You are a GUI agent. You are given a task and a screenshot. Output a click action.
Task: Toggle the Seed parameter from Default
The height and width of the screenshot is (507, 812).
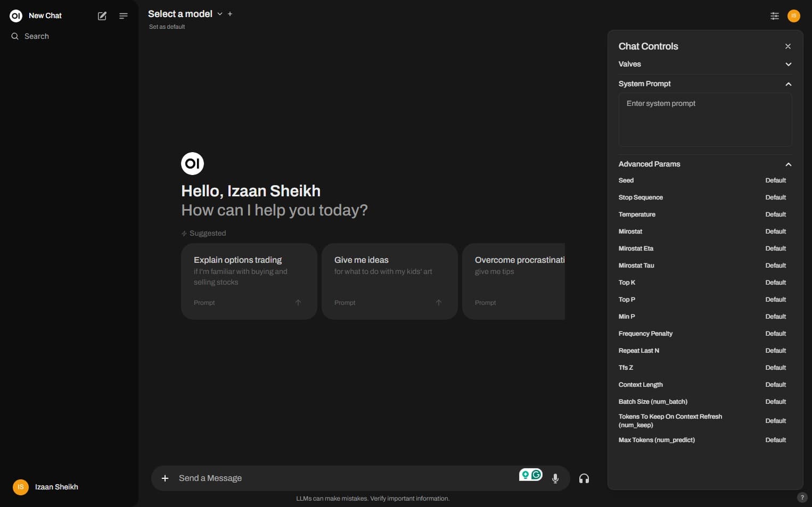click(776, 180)
